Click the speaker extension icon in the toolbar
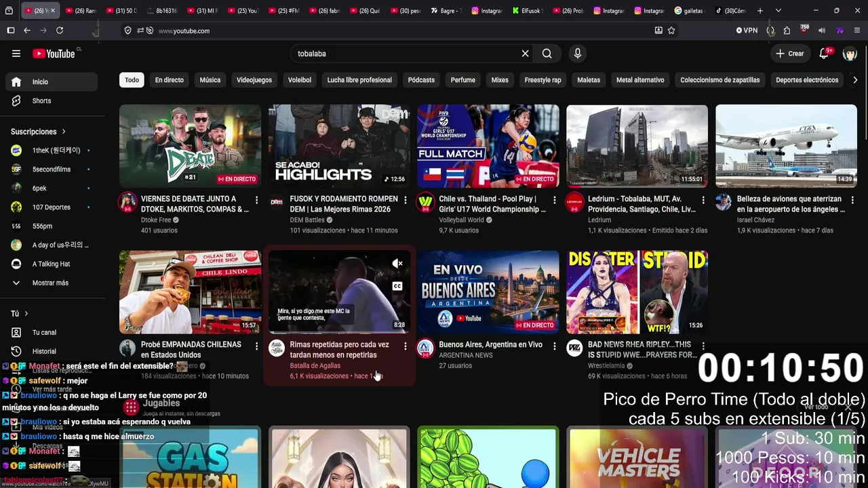This screenshot has width=868, height=488. click(x=822, y=30)
